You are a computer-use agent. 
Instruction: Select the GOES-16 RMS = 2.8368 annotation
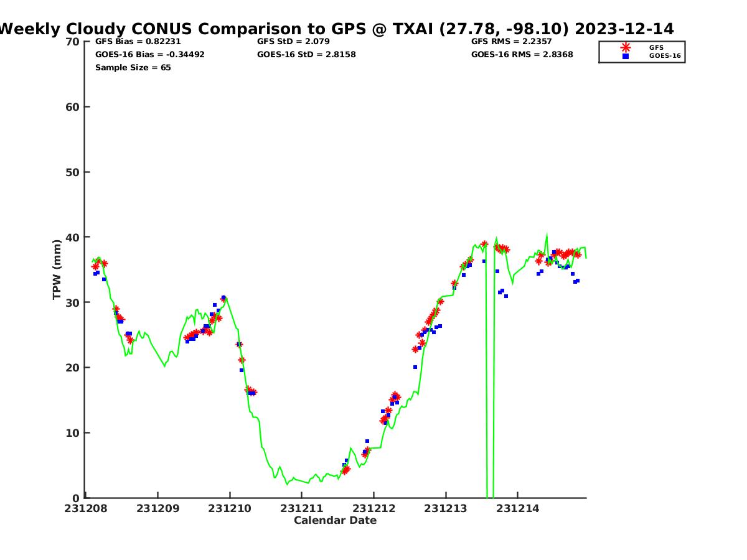[522, 55]
